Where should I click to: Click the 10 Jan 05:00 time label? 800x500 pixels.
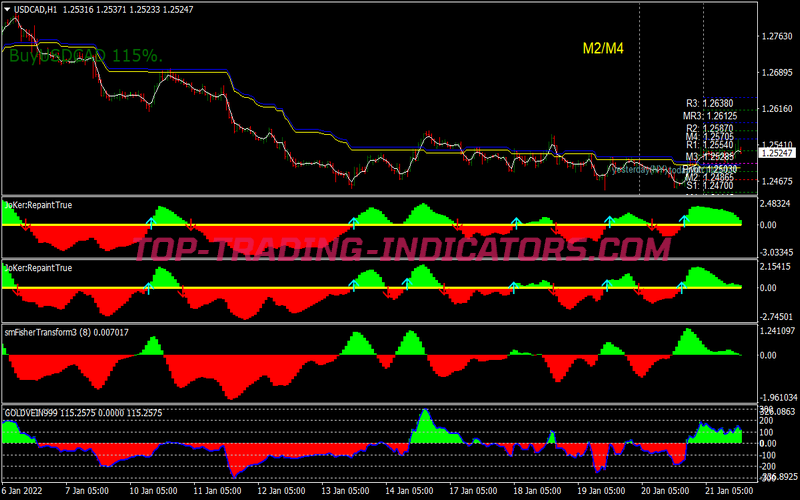pos(154,491)
